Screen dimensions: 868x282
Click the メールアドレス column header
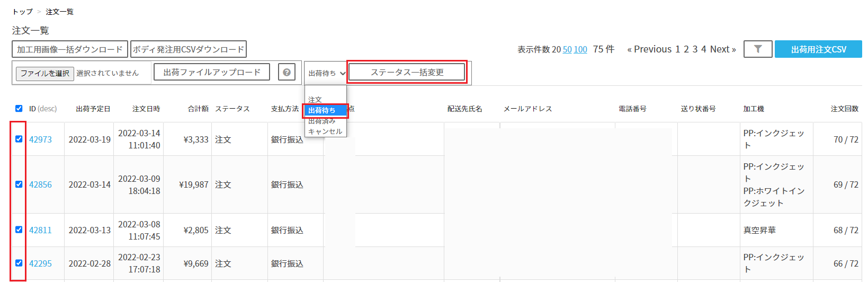pyautogui.click(x=528, y=109)
